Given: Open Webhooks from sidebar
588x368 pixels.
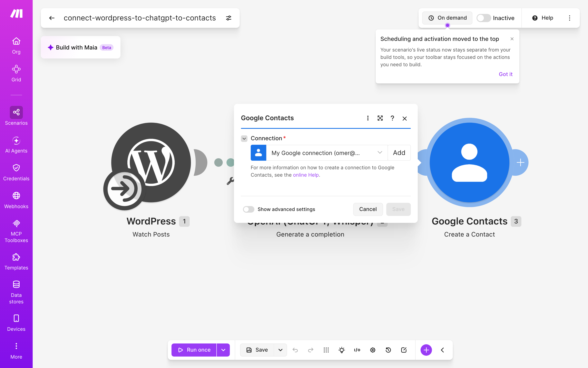Looking at the screenshot, I should pos(16,200).
